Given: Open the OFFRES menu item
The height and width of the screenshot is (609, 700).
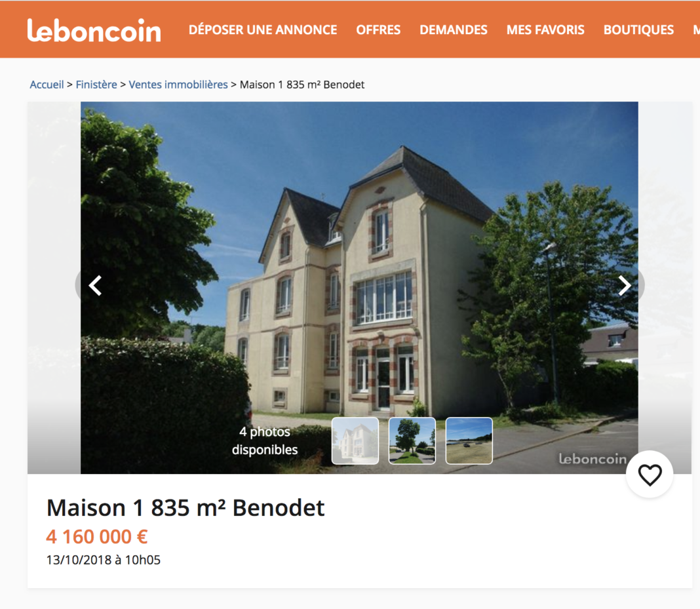Looking at the screenshot, I should pyautogui.click(x=378, y=30).
